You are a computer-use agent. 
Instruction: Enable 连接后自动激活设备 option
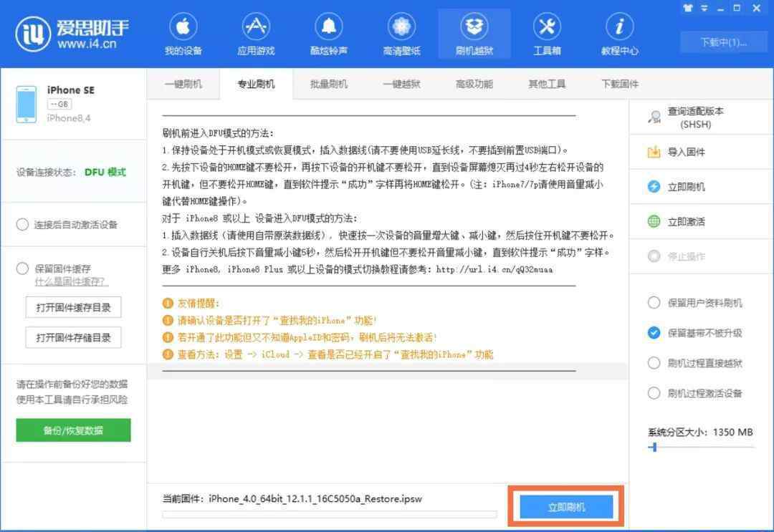(22, 225)
